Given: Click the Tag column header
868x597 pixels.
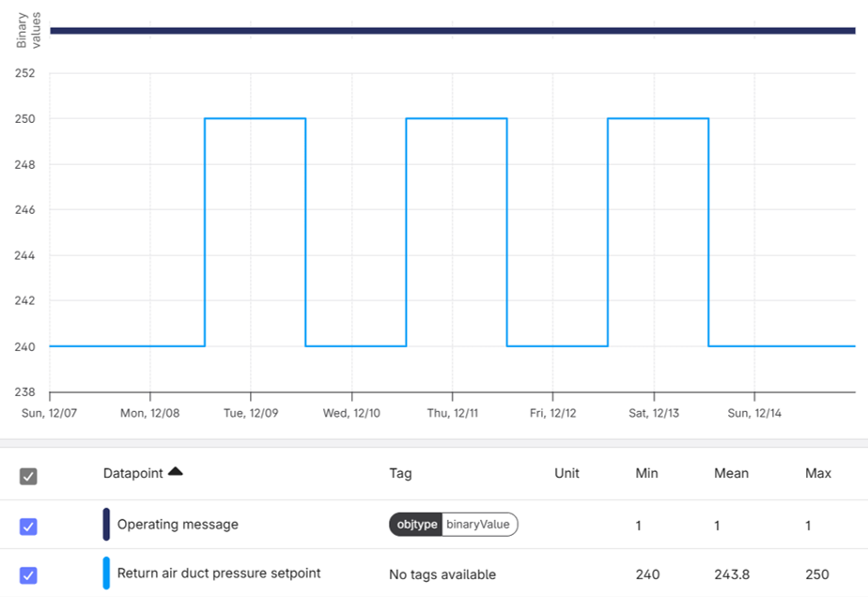Looking at the screenshot, I should (x=400, y=473).
